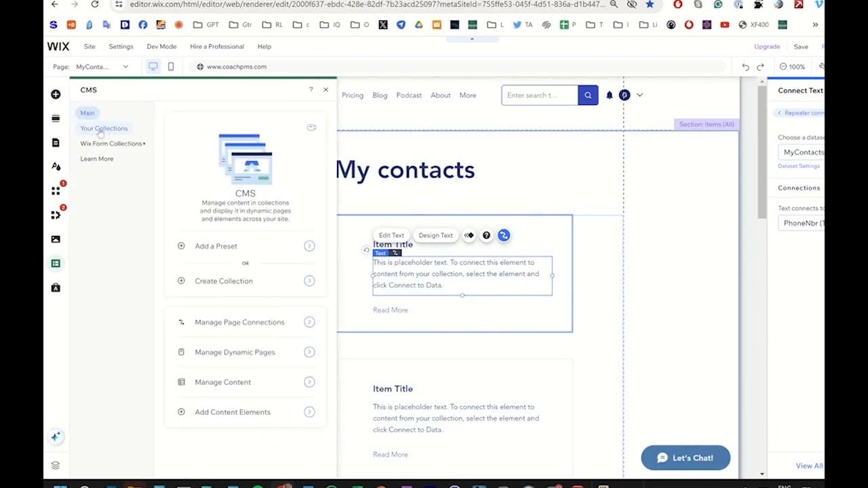This screenshot has height=488, width=868.
Task: Open the Add Elements plus icon in left sidebar
Action: [x=56, y=94]
